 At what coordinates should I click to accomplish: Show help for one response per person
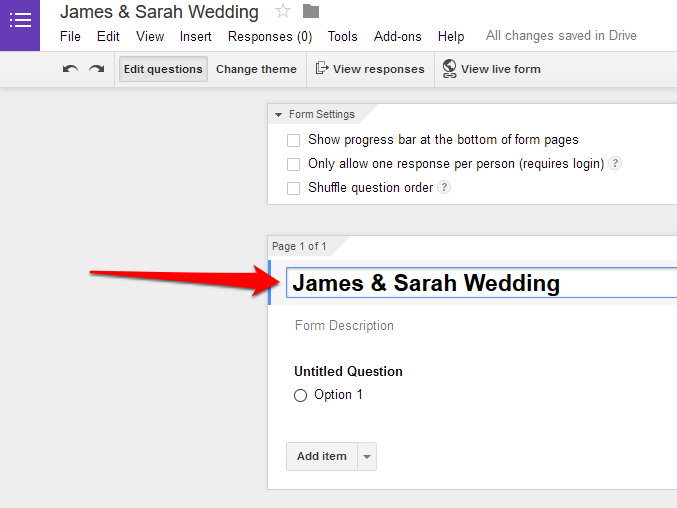coord(615,163)
